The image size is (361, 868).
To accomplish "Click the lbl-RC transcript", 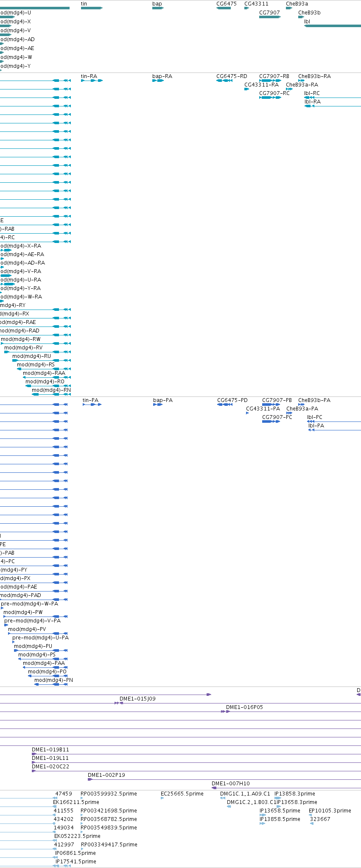I will pyautogui.click(x=333, y=98).
